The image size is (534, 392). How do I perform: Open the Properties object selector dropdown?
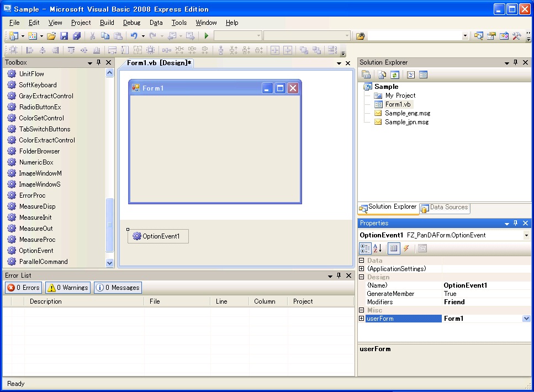click(x=526, y=235)
